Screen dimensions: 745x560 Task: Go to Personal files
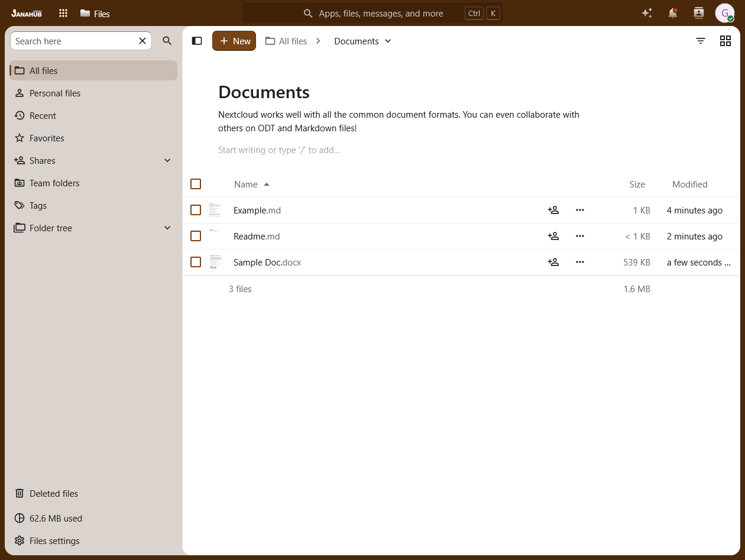93,93
